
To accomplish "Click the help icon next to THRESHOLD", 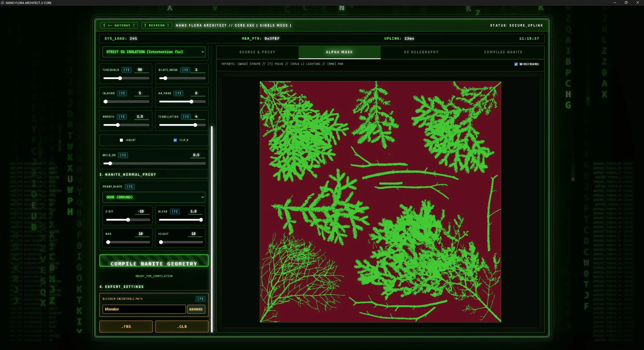I will tap(126, 70).
